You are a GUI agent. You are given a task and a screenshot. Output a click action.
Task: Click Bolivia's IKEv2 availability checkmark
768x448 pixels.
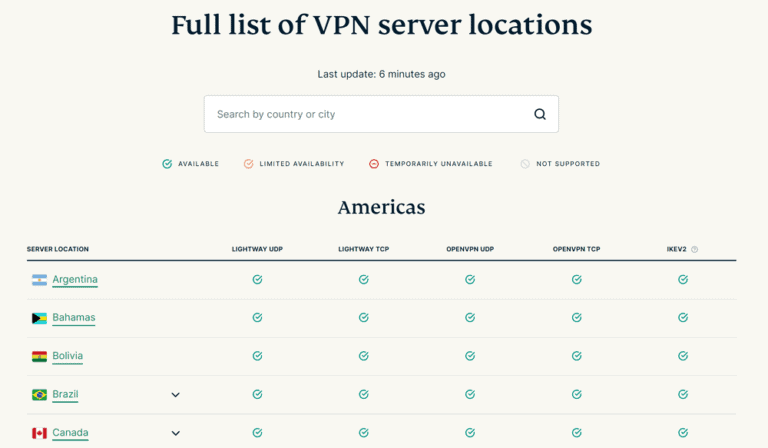coord(683,356)
